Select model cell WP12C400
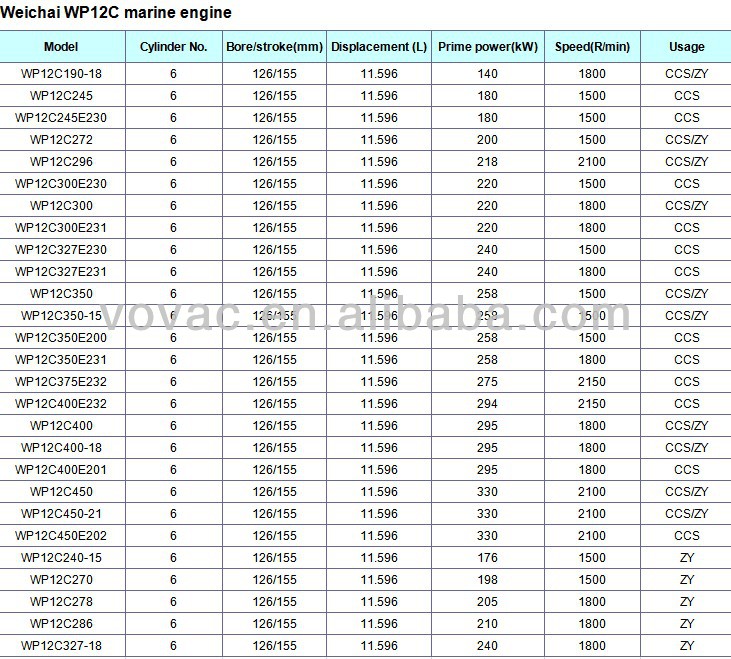731x659 pixels. (61, 426)
